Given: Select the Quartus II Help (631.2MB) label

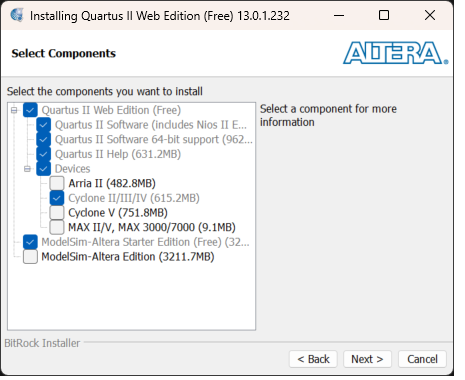Looking at the screenshot, I should (x=118, y=154).
